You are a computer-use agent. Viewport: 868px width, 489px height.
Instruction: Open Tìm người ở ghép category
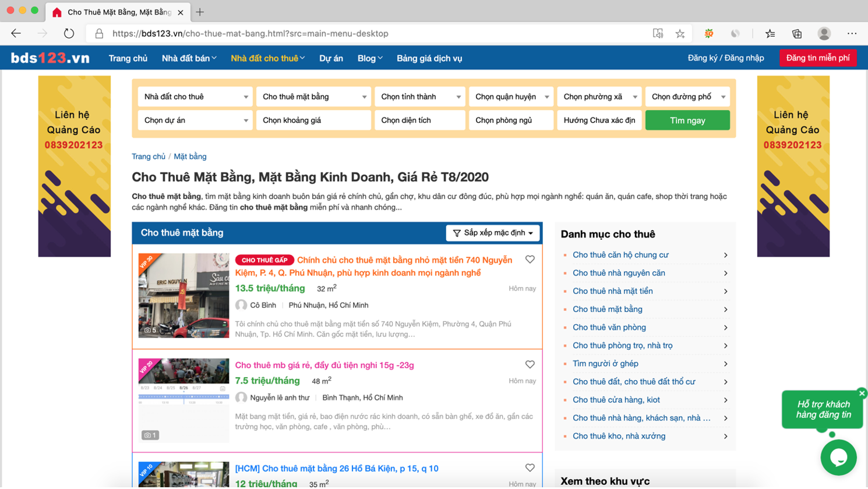[x=605, y=363]
